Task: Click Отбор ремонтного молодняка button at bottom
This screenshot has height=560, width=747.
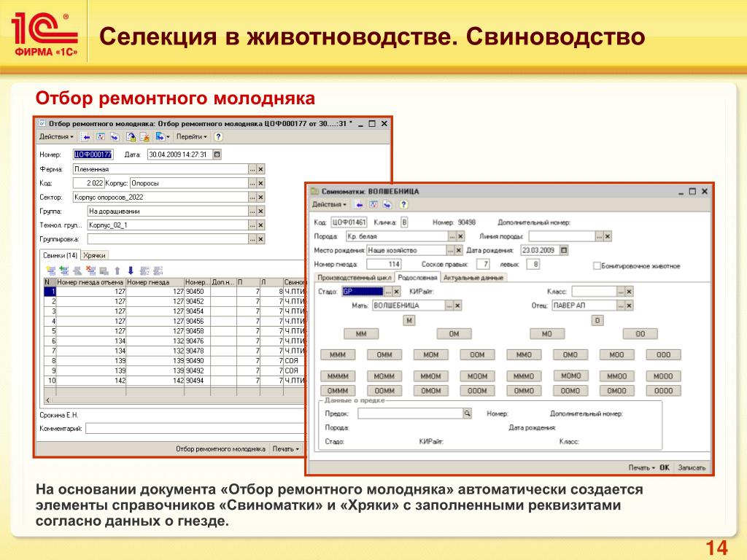Action: click(220, 449)
